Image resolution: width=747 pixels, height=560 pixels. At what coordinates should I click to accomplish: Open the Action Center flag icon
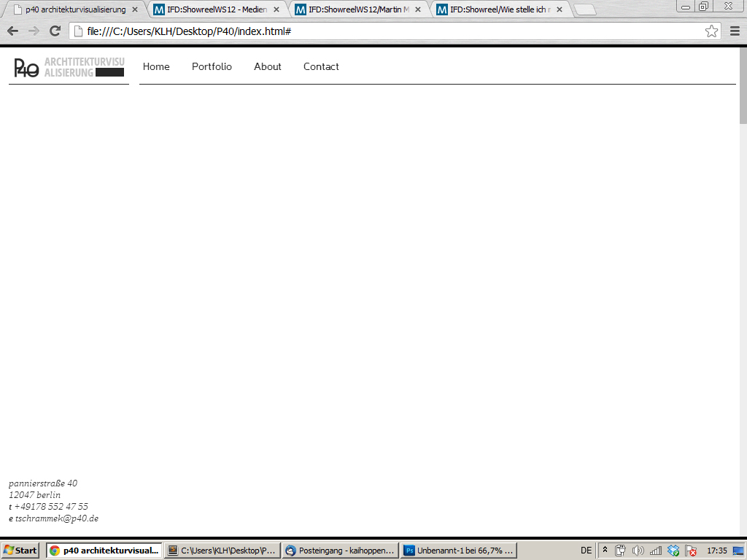(691, 551)
